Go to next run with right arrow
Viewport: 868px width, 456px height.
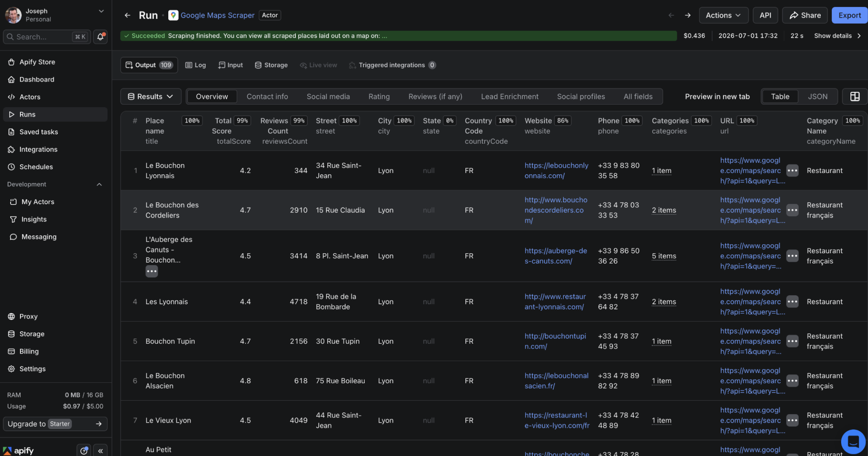point(688,15)
